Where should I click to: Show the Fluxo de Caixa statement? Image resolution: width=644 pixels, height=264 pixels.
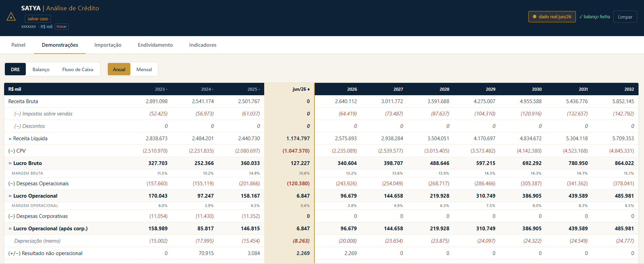(78, 69)
